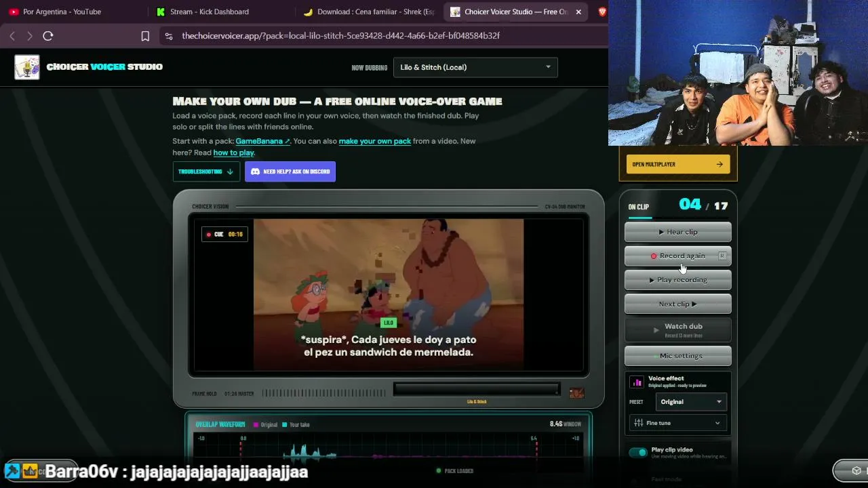Image resolution: width=868 pixels, height=488 pixels.
Task: Open site settings icon in address bar
Action: coord(168,36)
